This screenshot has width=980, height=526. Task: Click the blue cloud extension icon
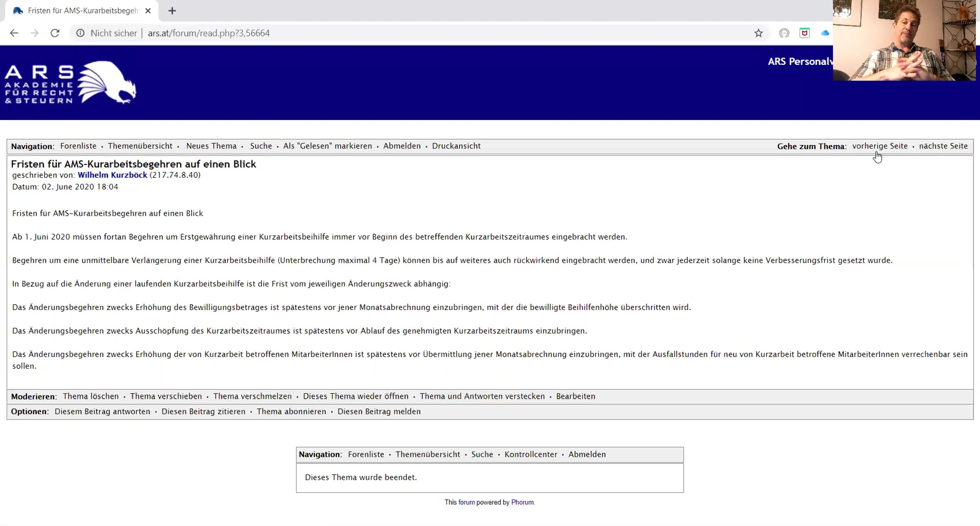[x=825, y=33]
